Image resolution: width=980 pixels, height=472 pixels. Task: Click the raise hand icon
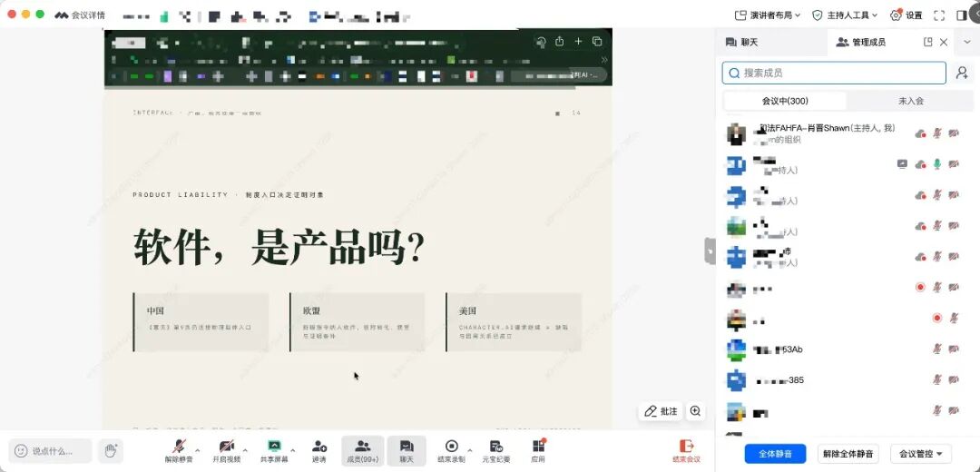pyautogui.click(x=111, y=450)
